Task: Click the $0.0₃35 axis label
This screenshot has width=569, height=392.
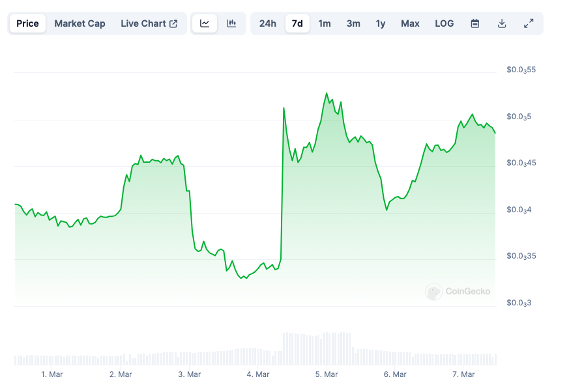Action: (x=521, y=257)
